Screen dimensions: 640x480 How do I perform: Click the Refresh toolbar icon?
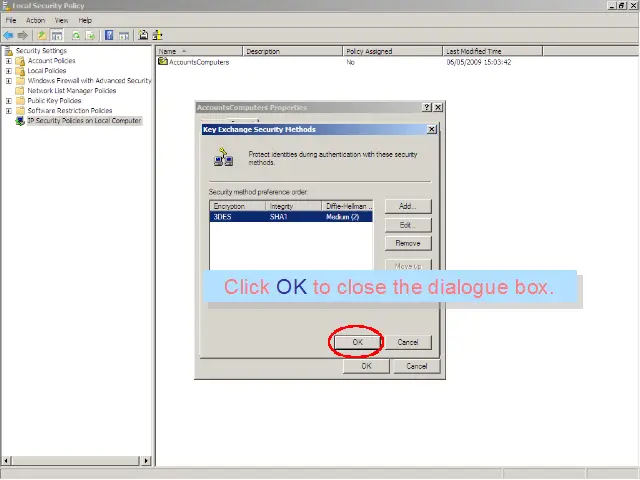(x=76, y=35)
